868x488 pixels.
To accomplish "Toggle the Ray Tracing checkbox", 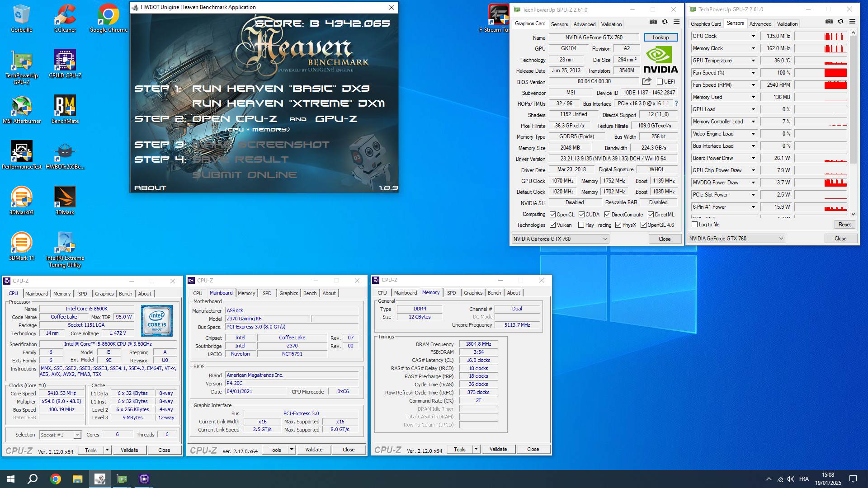I will click(x=581, y=225).
